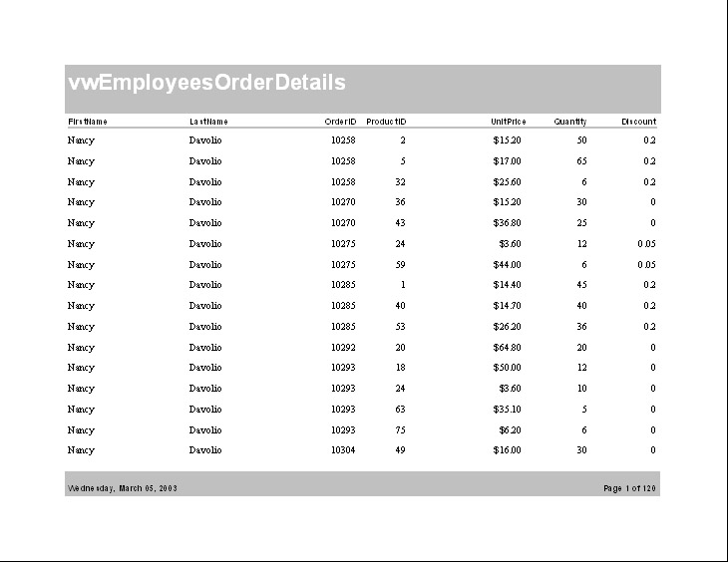Image resolution: width=728 pixels, height=562 pixels.
Task: Click the LastName column header
Action: 208,122
